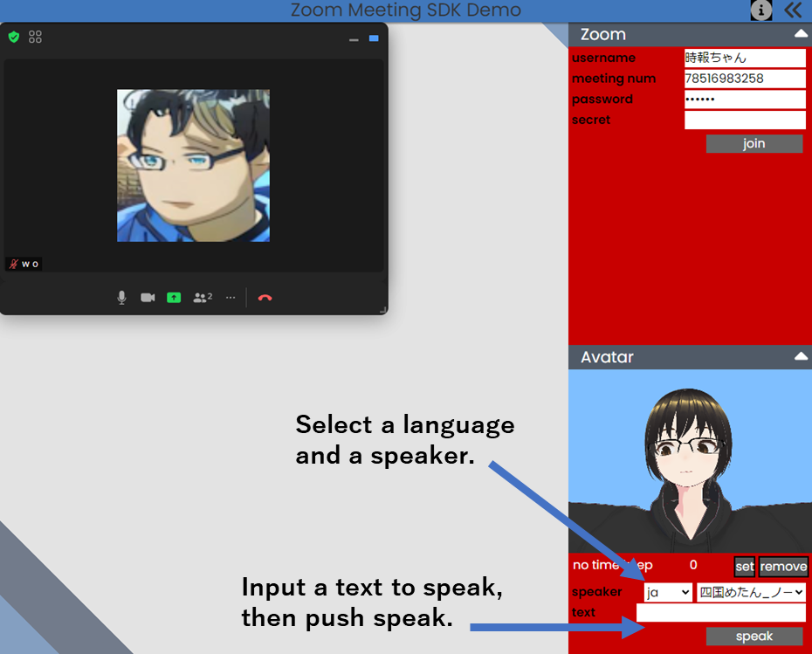
Task: Click the participant video thumbnail
Action: (x=193, y=165)
